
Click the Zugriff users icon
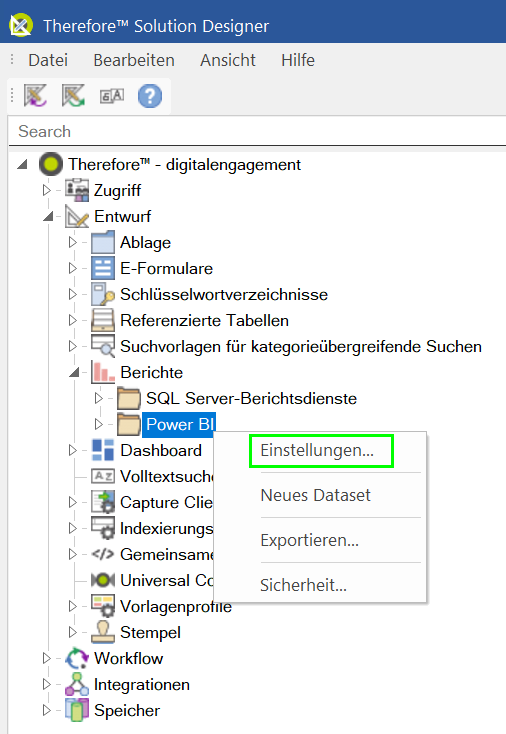point(77,190)
